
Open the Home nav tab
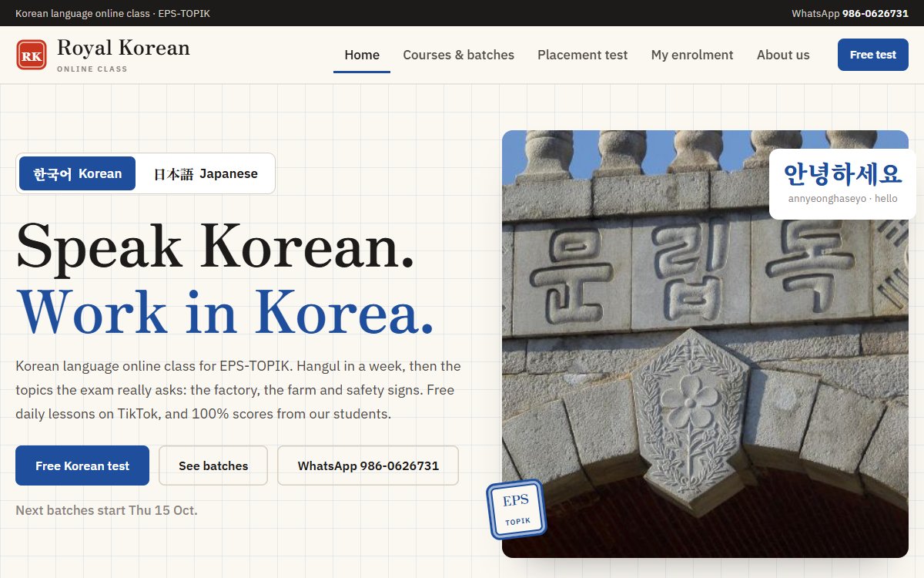[362, 55]
